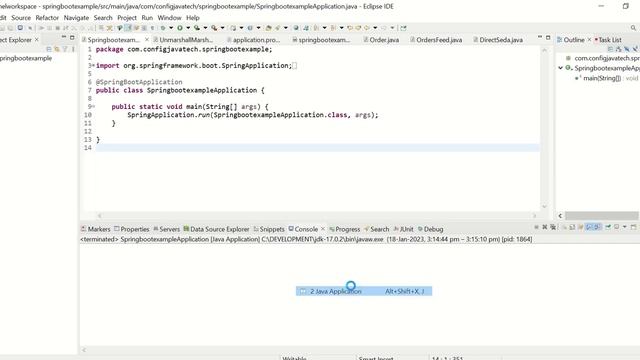
Task: Open the Window menu
Action: 169,18
